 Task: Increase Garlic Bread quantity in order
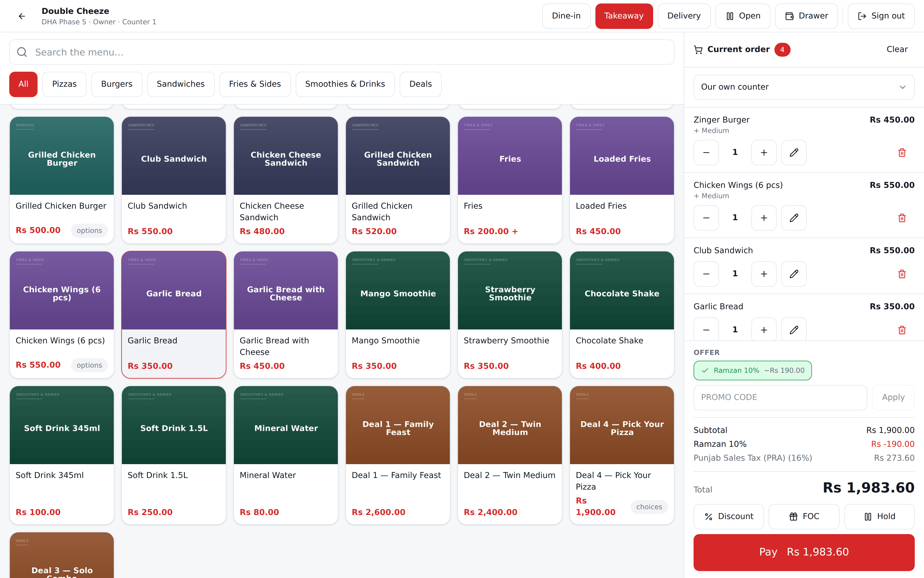(x=764, y=329)
